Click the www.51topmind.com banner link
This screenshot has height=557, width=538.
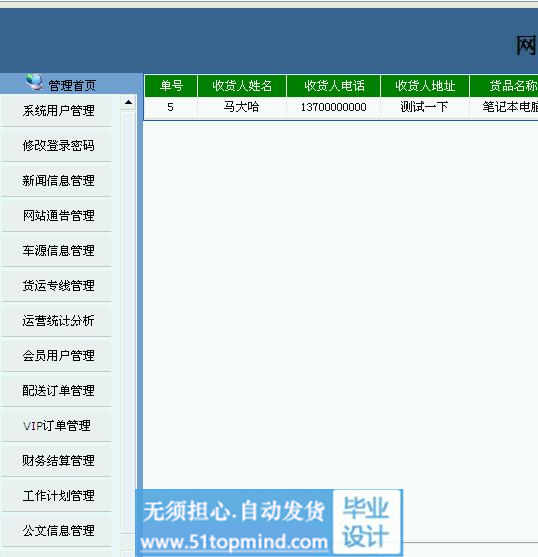234,542
